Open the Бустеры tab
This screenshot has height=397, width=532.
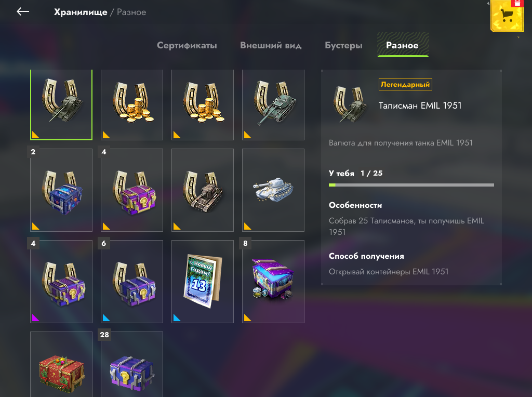coord(343,46)
